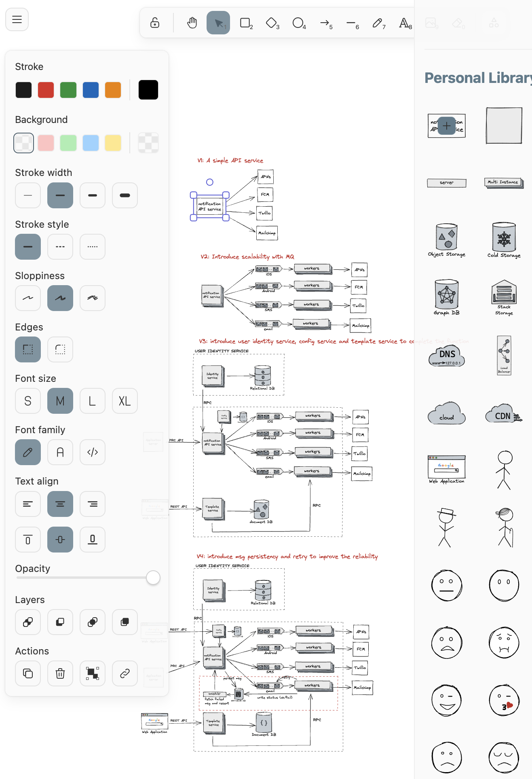Delete the selected element with trash icon
The image size is (532, 779).
(60, 673)
